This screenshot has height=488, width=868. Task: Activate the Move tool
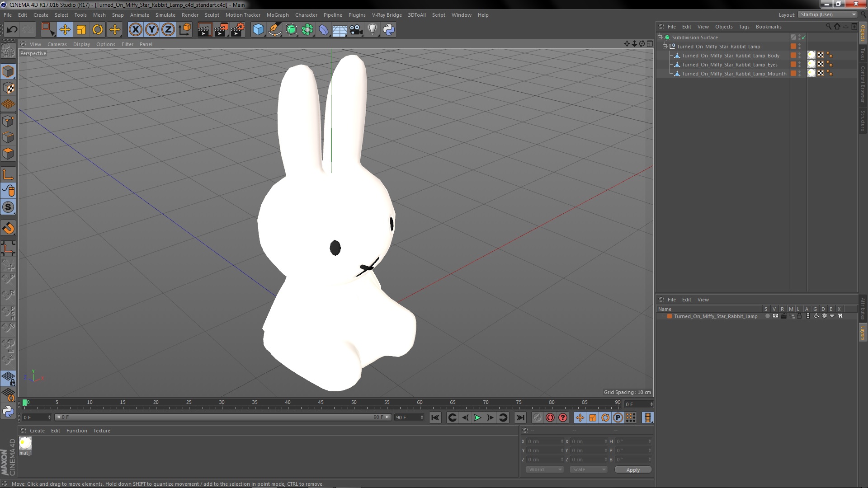click(x=65, y=30)
